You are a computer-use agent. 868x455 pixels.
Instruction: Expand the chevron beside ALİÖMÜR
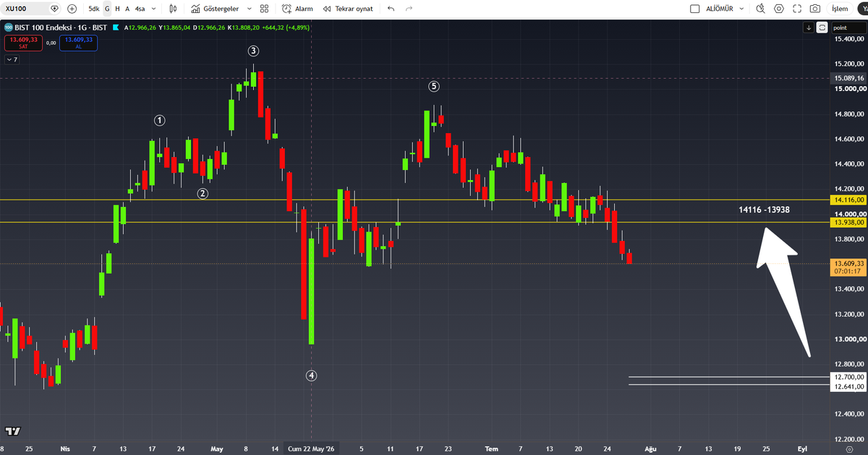pyautogui.click(x=743, y=9)
